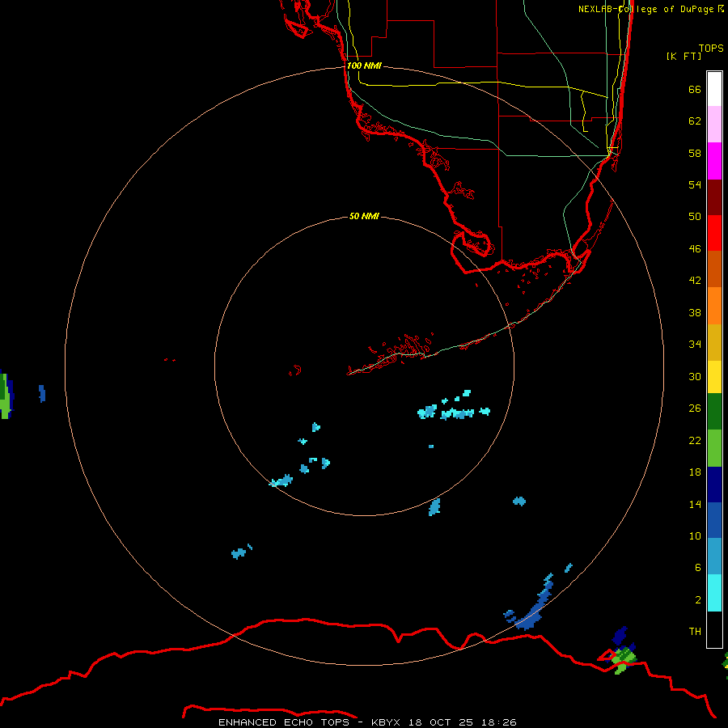Click the '18' legend value
This screenshot has height=728, width=728.
pyautogui.click(x=695, y=472)
